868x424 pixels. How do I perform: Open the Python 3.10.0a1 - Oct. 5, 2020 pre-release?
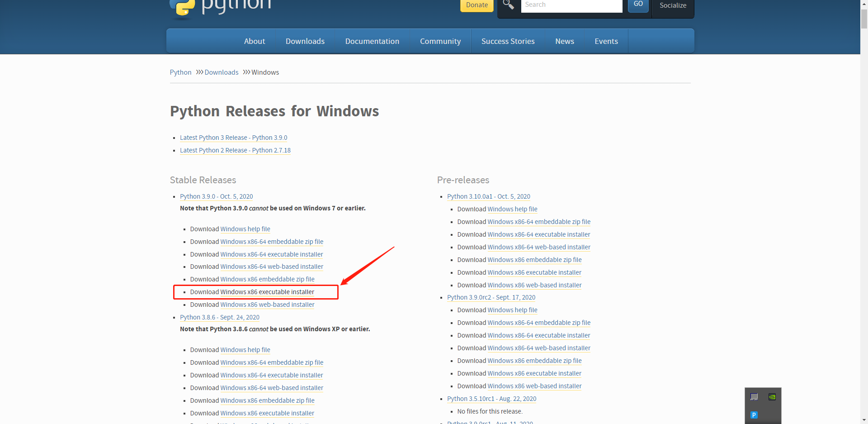pos(489,196)
